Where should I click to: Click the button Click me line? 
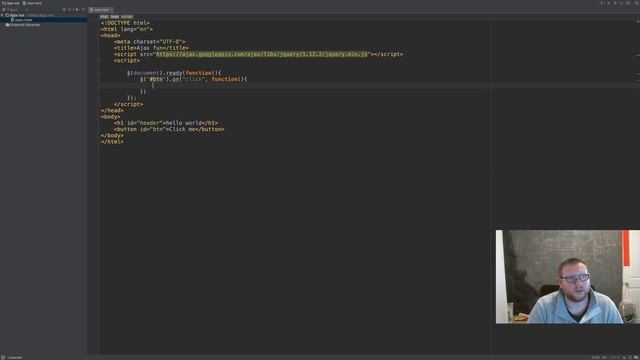click(169, 129)
